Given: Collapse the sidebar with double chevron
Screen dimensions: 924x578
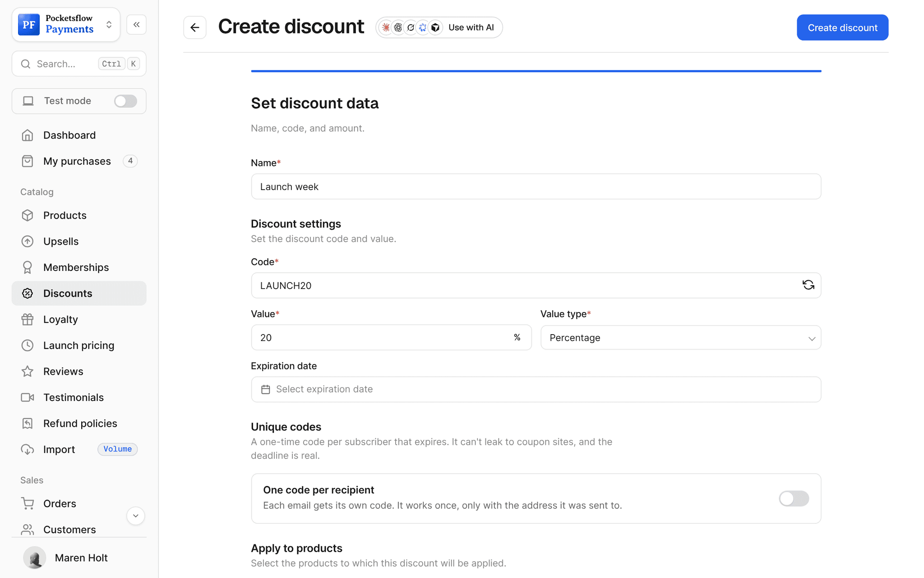Looking at the screenshot, I should coord(136,24).
